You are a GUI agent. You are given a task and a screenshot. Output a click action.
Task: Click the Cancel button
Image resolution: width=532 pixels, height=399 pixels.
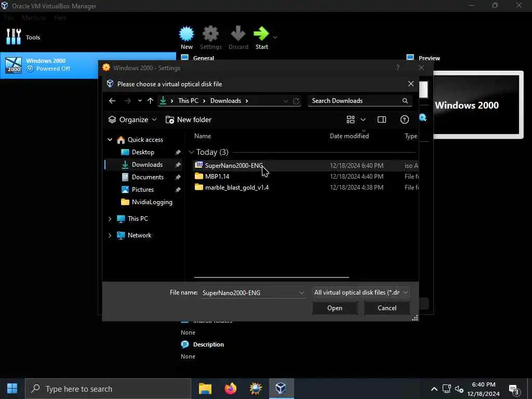[387, 308]
